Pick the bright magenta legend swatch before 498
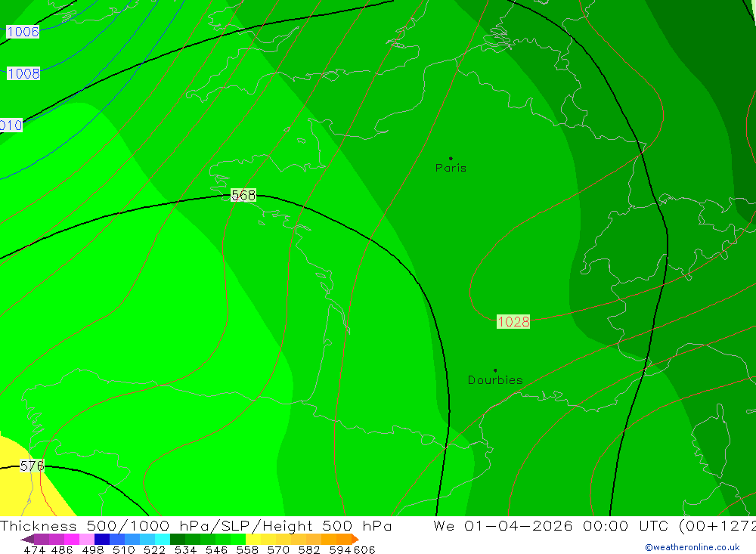This screenshot has height=554, width=756. click(x=72, y=539)
